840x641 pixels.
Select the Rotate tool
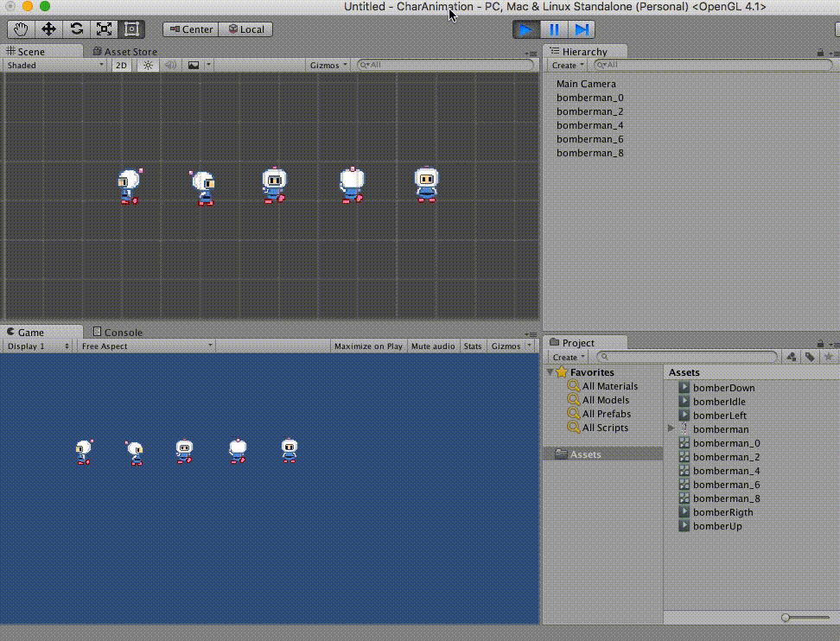pos(76,29)
